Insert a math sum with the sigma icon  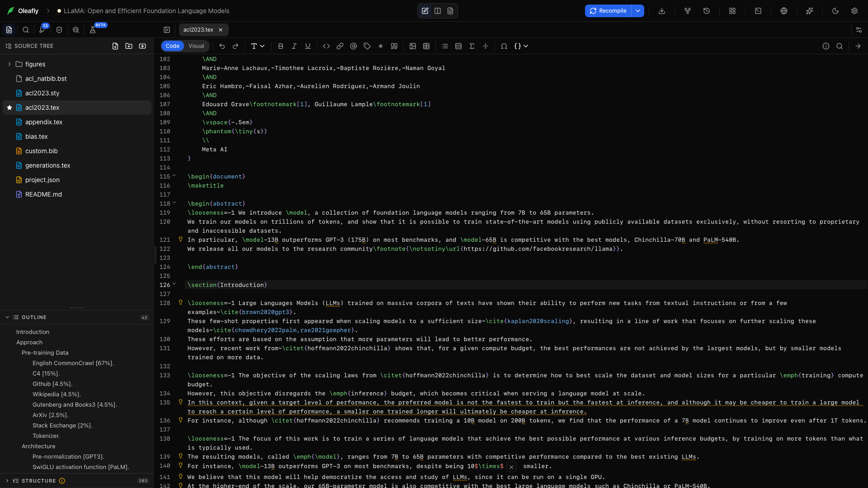pyautogui.click(x=472, y=46)
